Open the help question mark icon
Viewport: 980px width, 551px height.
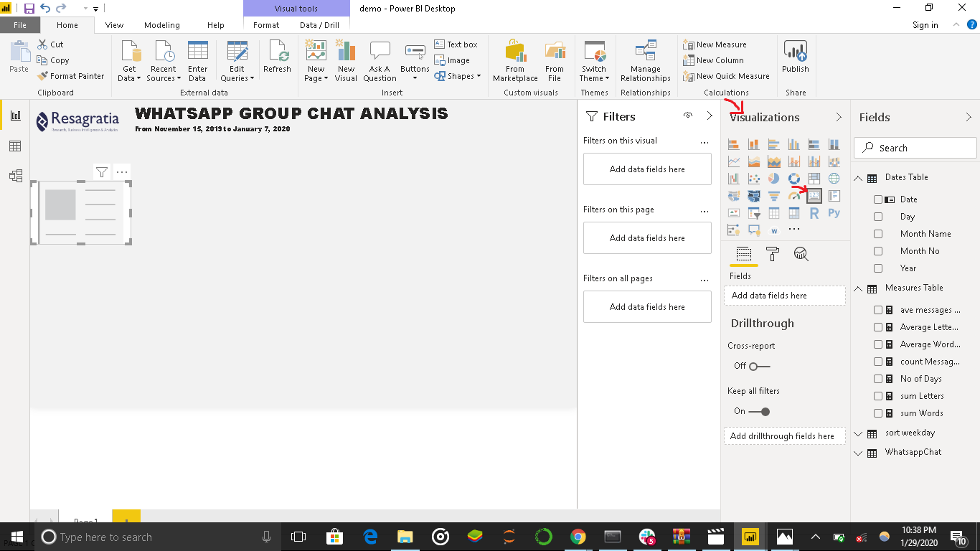[971, 25]
